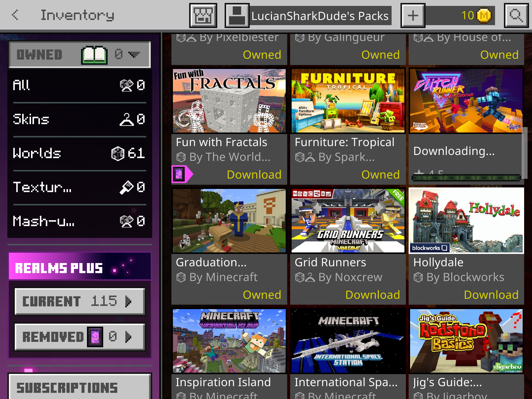The width and height of the screenshot is (532, 399).
Task: Go back with the arrow beside Inventory
Action: pyautogui.click(x=15, y=15)
